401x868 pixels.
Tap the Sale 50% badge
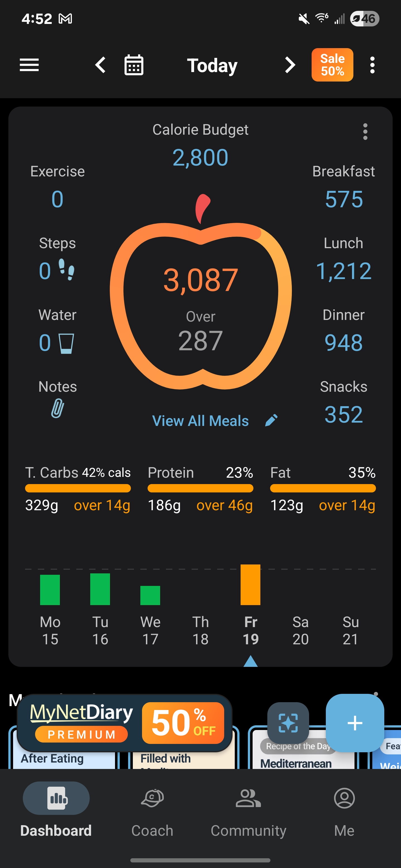pos(332,65)
